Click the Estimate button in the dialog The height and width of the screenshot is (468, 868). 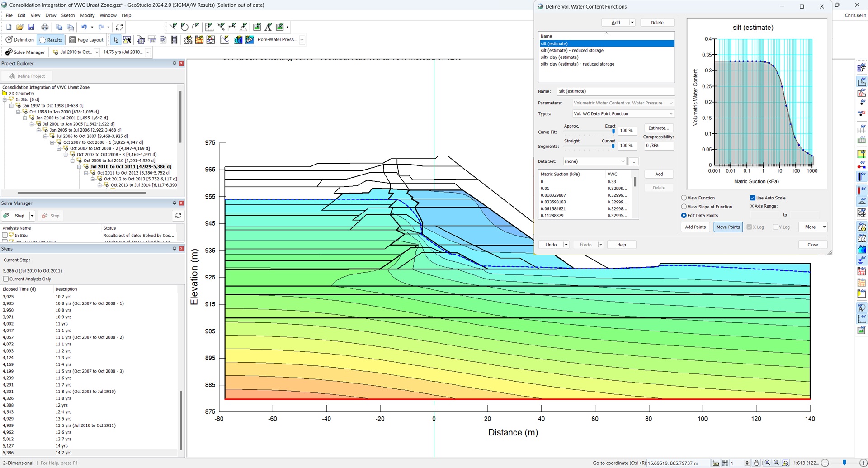pos(658,128)
